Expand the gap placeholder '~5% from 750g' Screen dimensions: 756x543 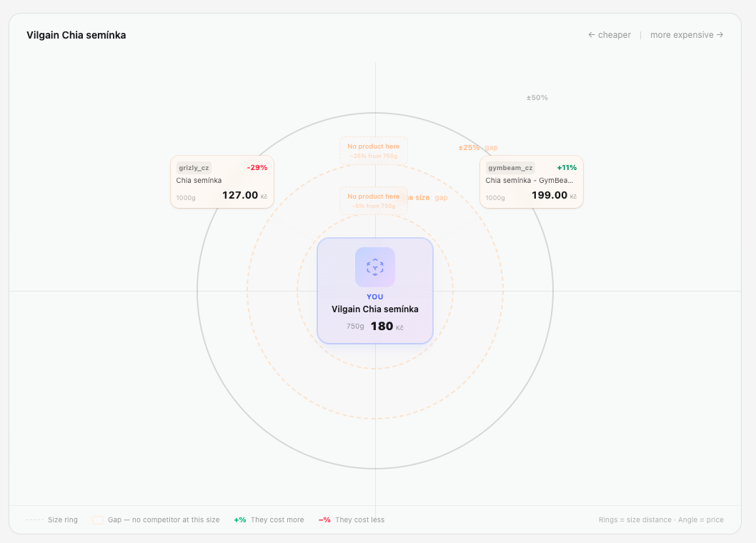tap(374, 200)
